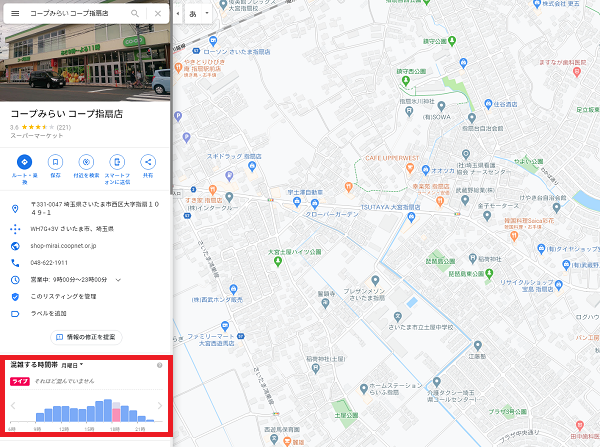
Task: Click plus code WH7G+3V さいたま市
Action: tap(72, 229)
